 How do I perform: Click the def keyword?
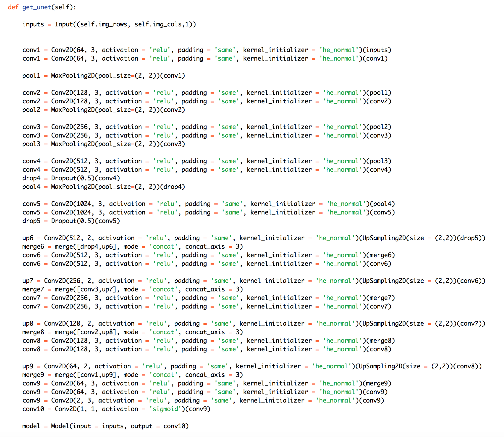point(13,7)
